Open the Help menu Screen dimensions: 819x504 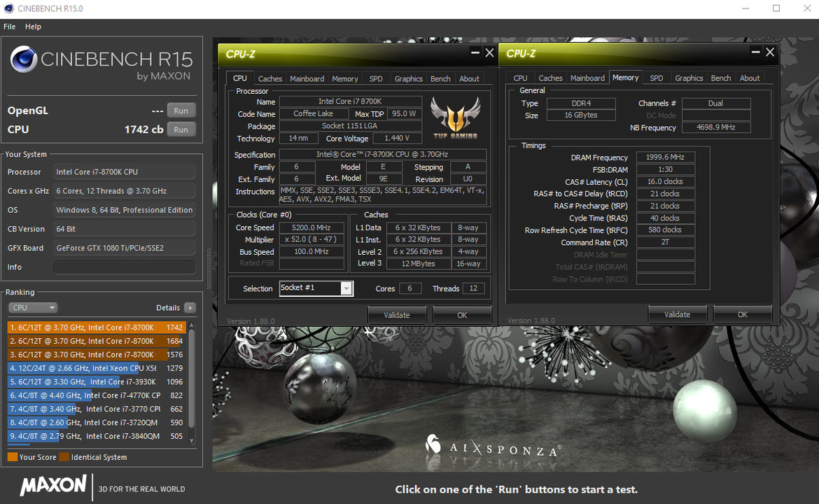[33, 27]
